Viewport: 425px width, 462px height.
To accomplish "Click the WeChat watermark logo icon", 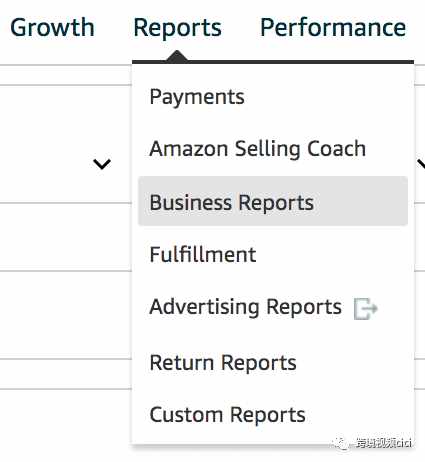I will (341, 443).
